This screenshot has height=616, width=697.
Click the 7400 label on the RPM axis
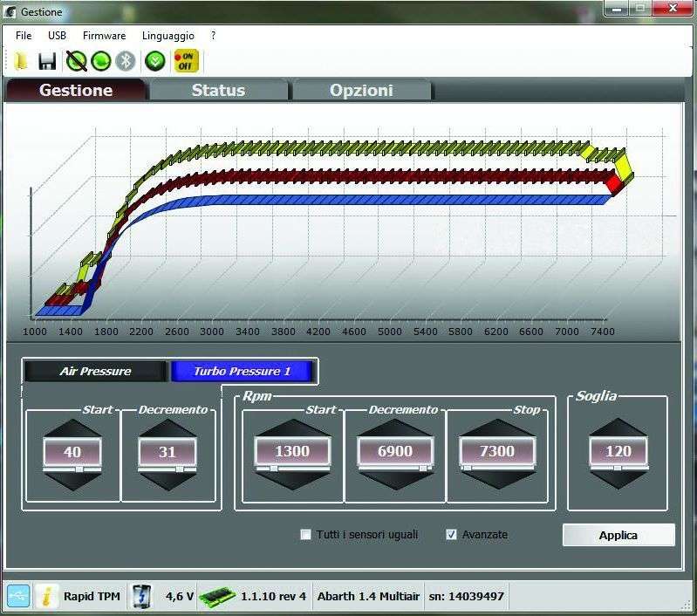pos(602,332)
